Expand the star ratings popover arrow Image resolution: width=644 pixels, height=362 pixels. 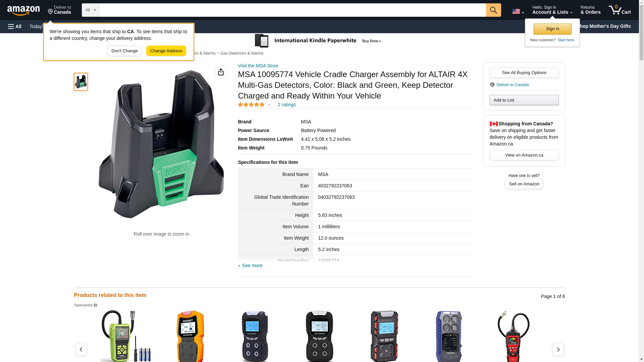269,105
